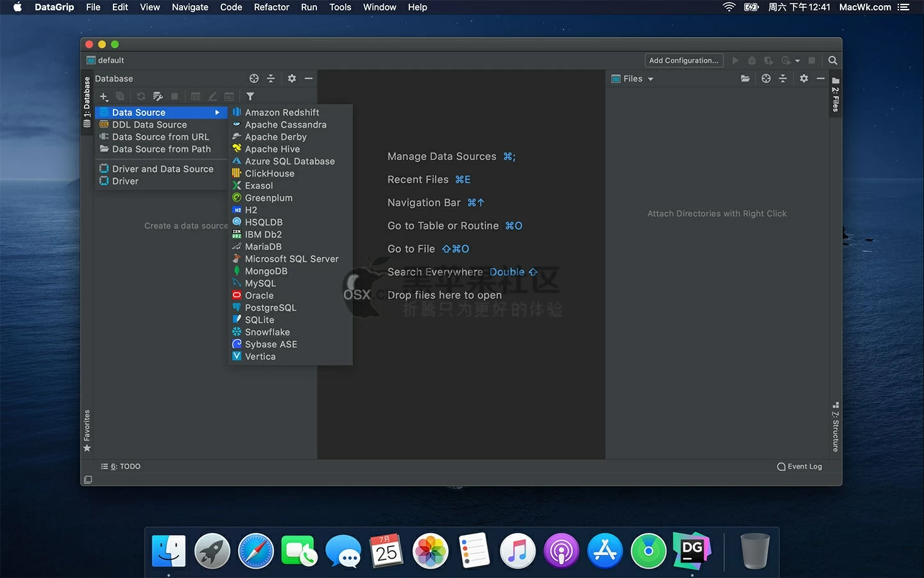Viewport: 924px width, 578px height.
Task: Open Search Everywhere magnifier icon
Action: tap(833, 60)
